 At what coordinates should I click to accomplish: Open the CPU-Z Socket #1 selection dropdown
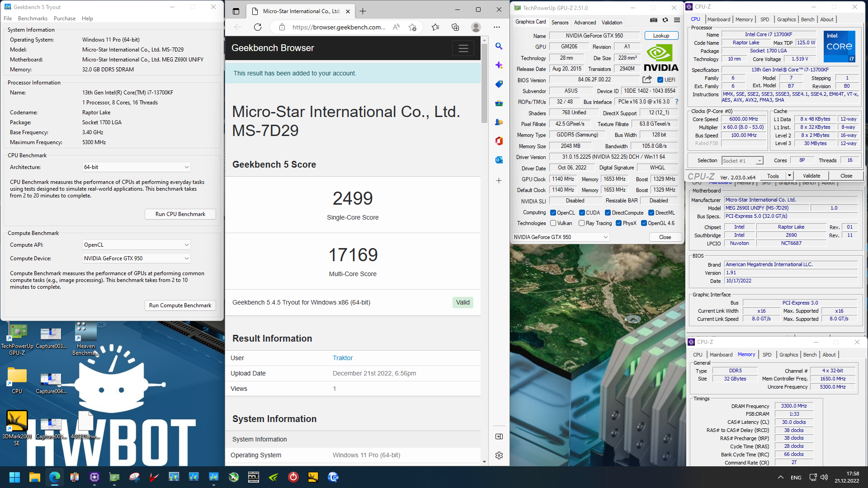742,161
